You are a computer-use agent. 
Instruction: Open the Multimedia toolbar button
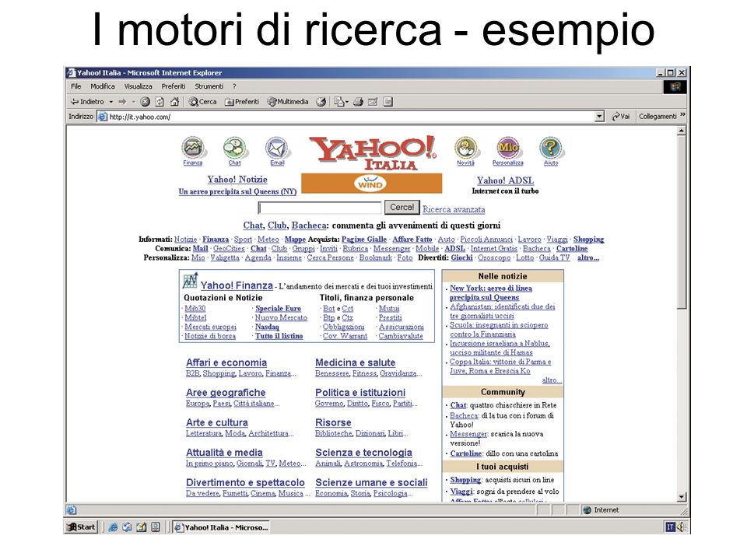pos(288,101)
